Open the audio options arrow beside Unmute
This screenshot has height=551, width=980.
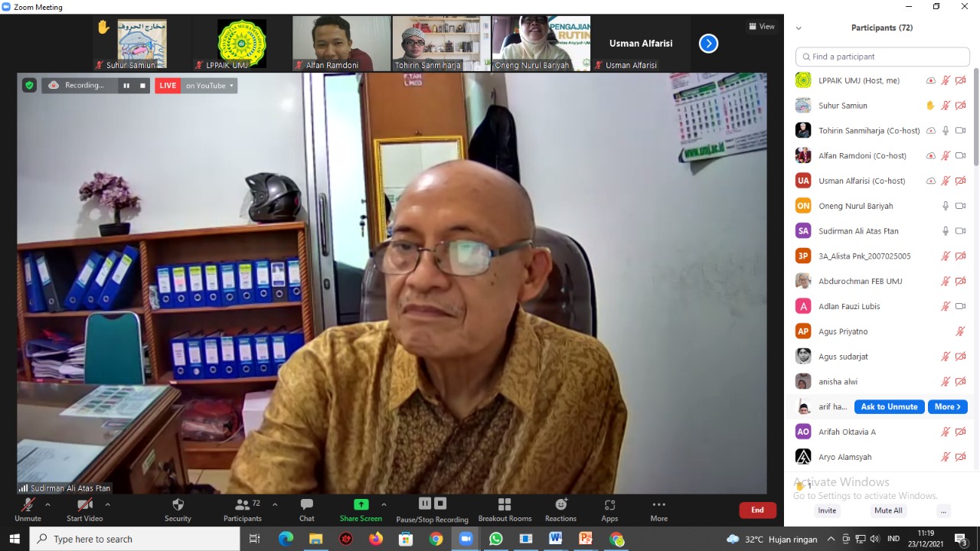click(47, 504)
